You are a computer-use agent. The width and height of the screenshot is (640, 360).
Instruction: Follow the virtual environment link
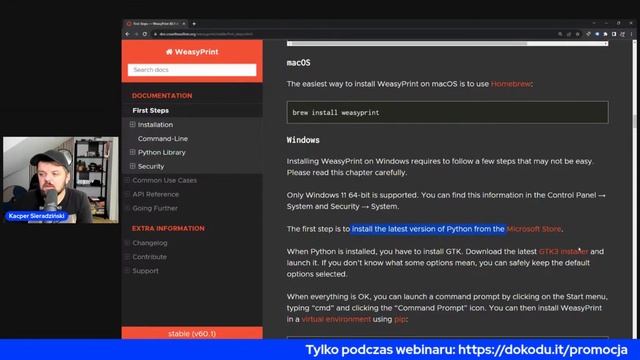[336, 319]
